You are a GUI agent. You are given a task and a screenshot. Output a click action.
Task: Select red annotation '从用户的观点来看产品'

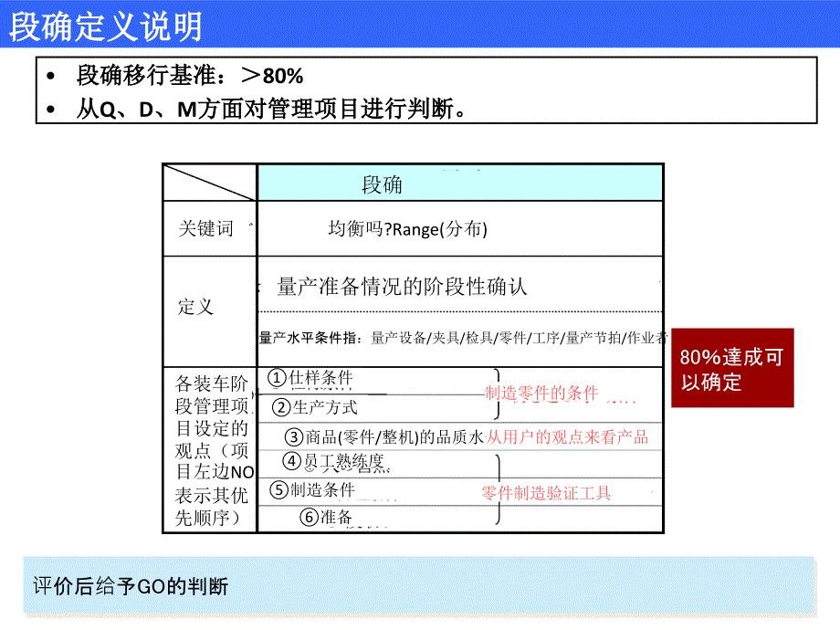567,437
